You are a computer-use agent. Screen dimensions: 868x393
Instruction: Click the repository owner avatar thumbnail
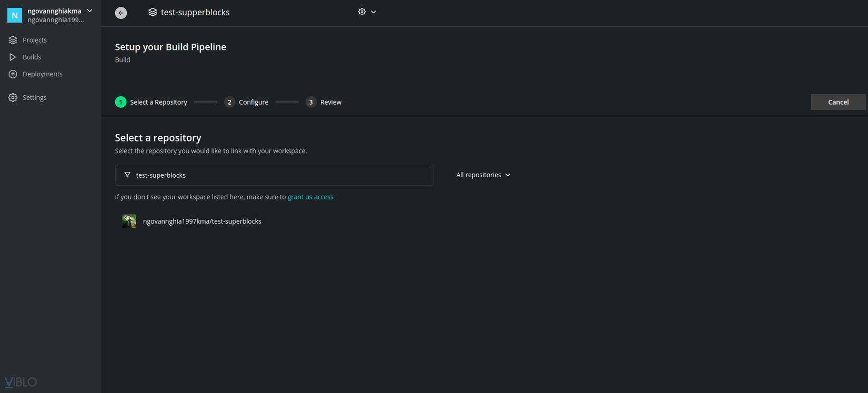pos(129,221)
